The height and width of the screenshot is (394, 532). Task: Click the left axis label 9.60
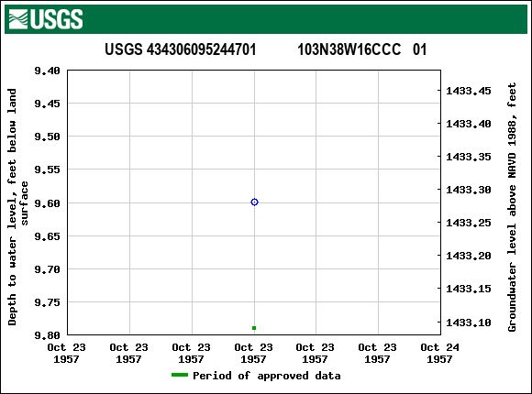tap(47, 203)
